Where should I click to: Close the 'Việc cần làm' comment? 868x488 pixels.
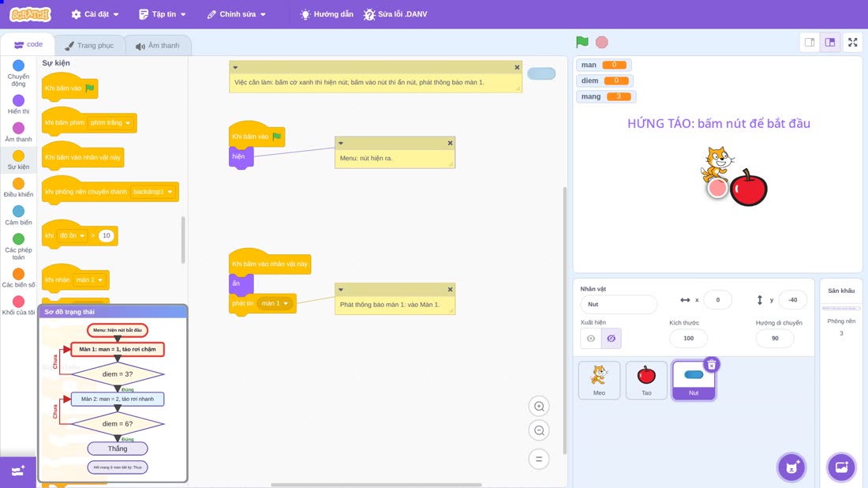(517, 67)
